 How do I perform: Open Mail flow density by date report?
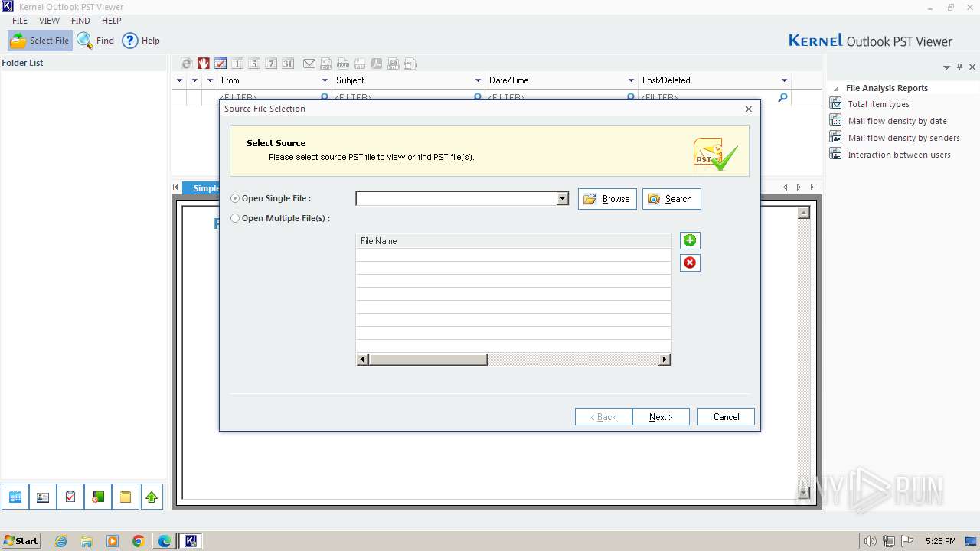coord(897,121)
